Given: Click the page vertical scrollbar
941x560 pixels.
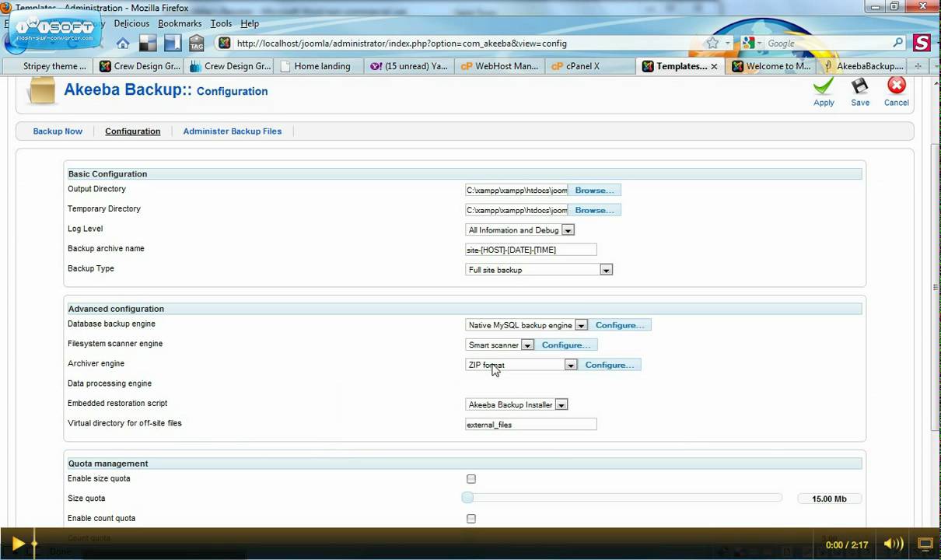Looking at the screenshot, I should (x=936, y=288).
